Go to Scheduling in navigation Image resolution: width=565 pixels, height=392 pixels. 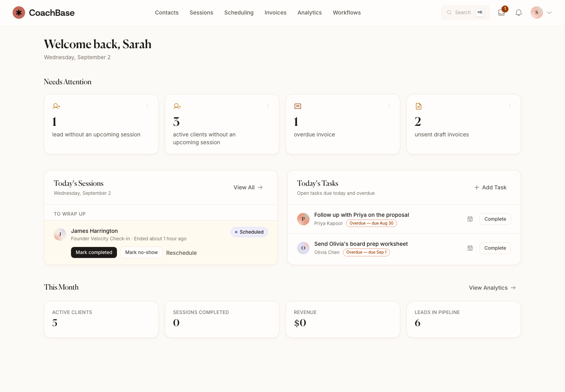click(239, 13)
